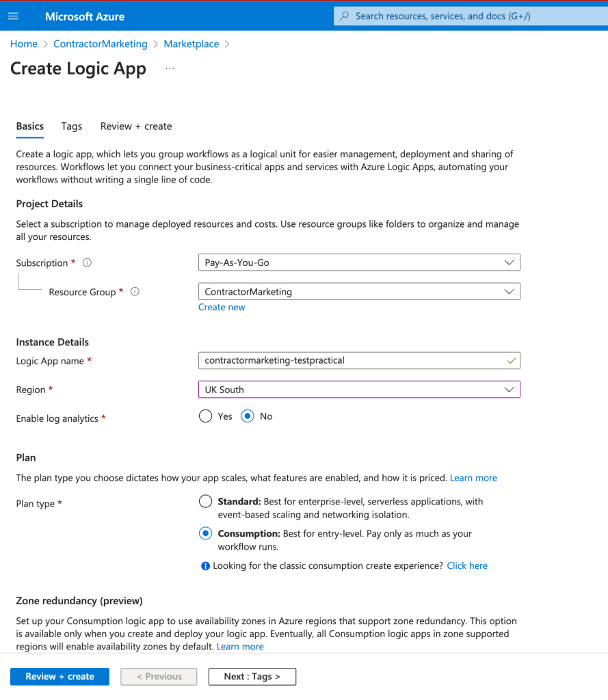Select Yes for Enable log analytics
The image size is (608, 700).
click(x=205, y=416)
